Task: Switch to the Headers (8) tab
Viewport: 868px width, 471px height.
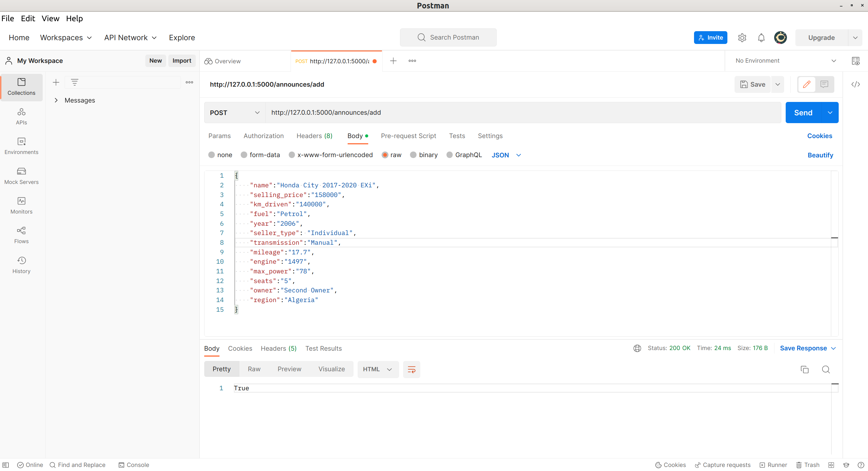Action: coord(314,136)
